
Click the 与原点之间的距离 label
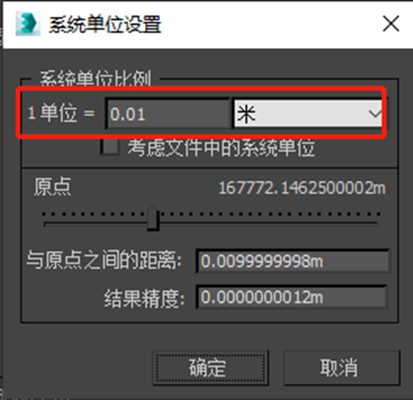point(104,260)
